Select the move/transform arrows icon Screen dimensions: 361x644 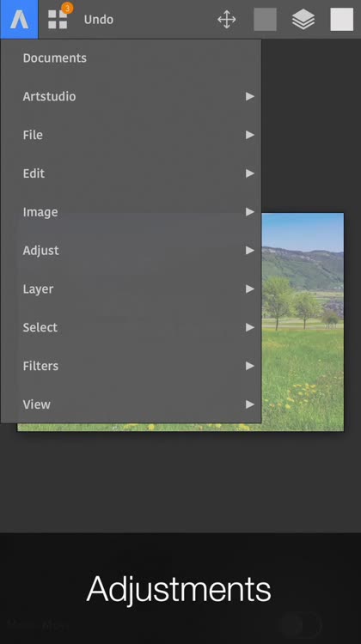[x=227, y=19]
